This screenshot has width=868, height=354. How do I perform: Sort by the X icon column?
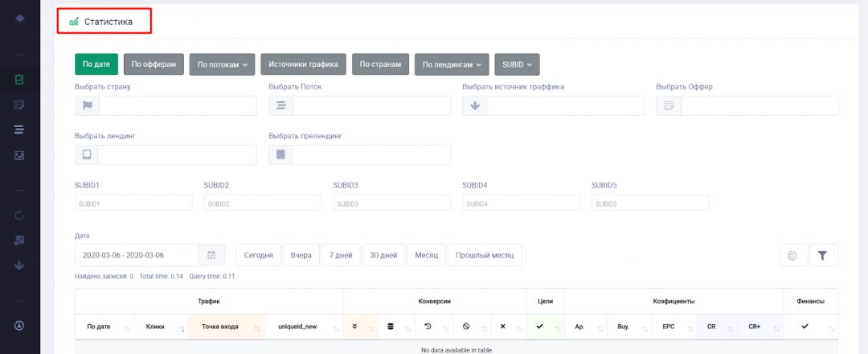point(508,327)
